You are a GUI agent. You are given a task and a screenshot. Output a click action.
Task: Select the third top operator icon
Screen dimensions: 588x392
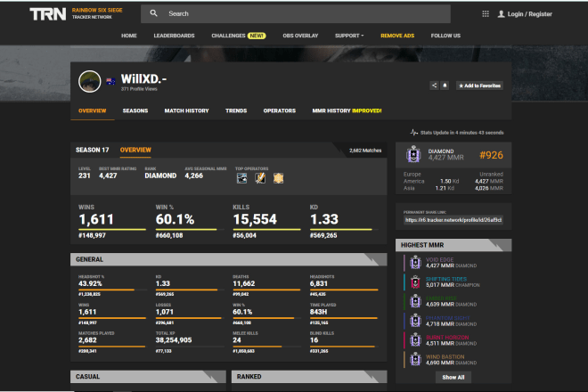(x=278, y=178)
